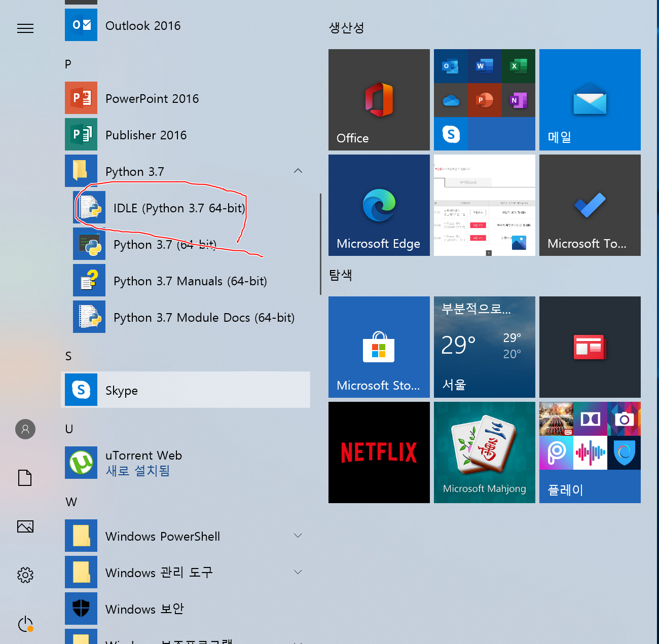This screenshot has width=659, height=644.
Task: Launch the Netflix tile
Action: coord(379,452)
